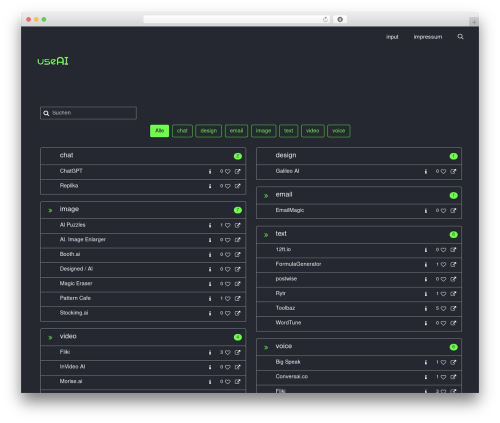Click the Toolbaz entry name

tap(285, 308)
